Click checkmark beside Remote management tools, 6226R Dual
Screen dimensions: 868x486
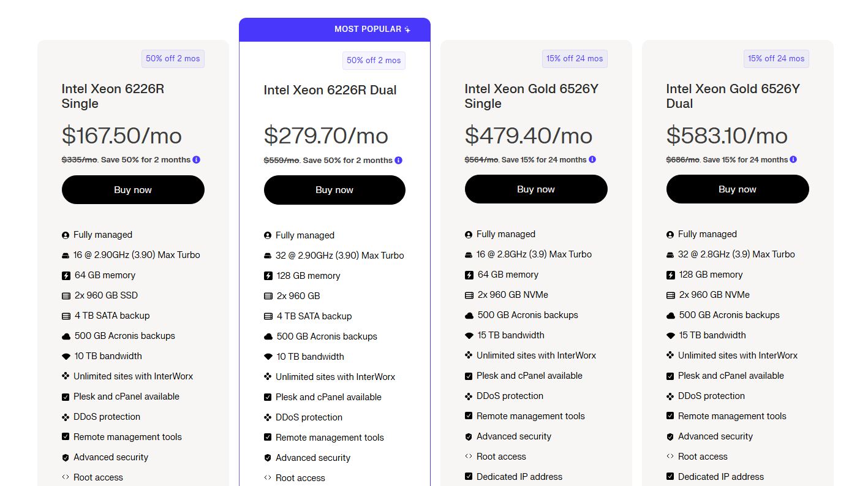click(268, 438)
